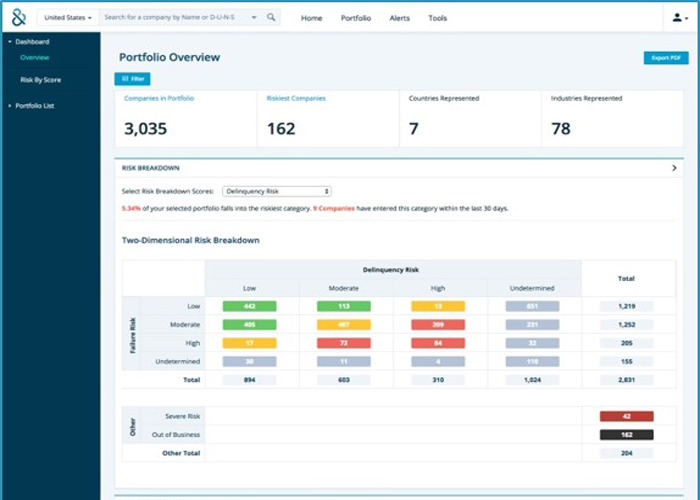Open the Delinquency Risk score dropdown

(x=277, y=190)
